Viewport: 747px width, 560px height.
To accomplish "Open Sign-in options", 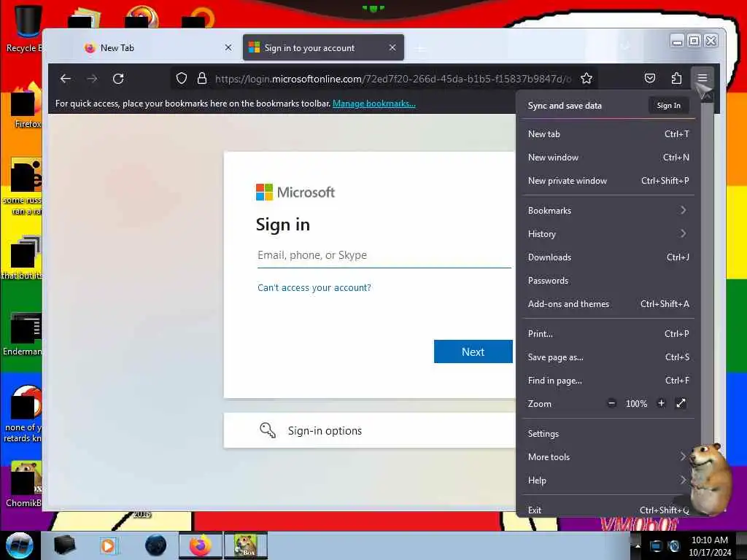I will click(370, 430).
